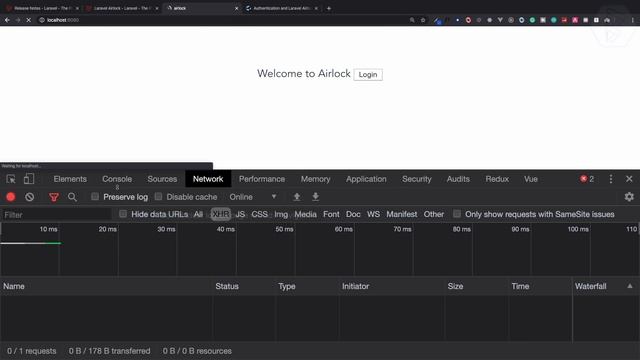Enable the Preserve log checkbox
This screenshot has width=640, height=360.
point(95,197)
